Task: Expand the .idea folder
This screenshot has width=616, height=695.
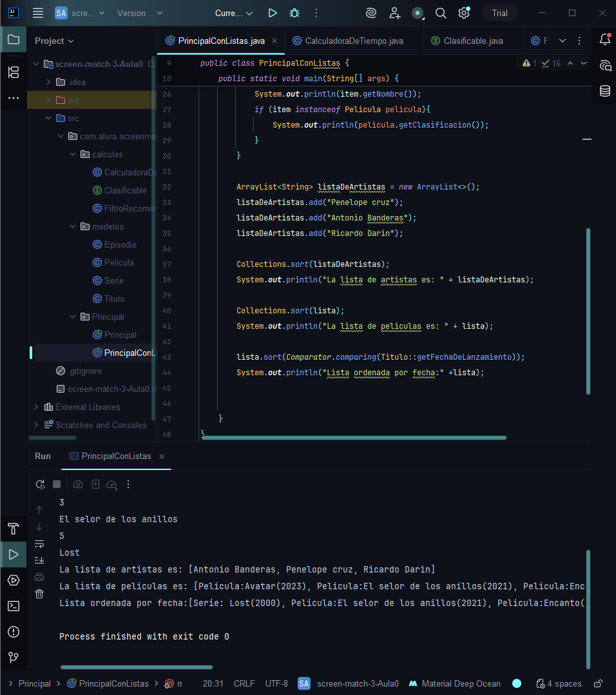Action: pos(48,82)
